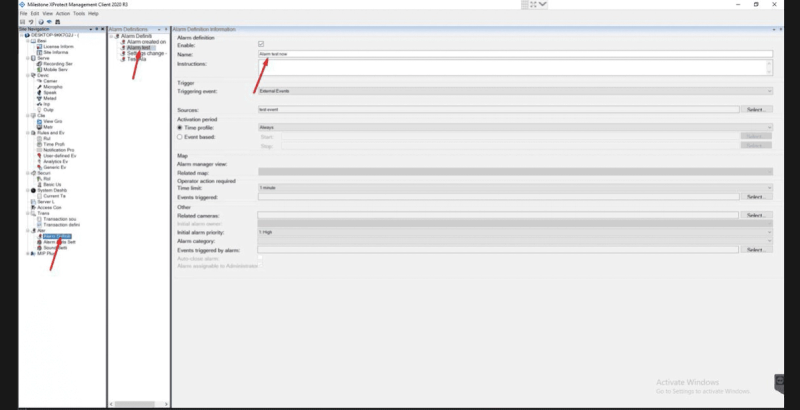Select the Metadata device icon

tap(39, 98)
